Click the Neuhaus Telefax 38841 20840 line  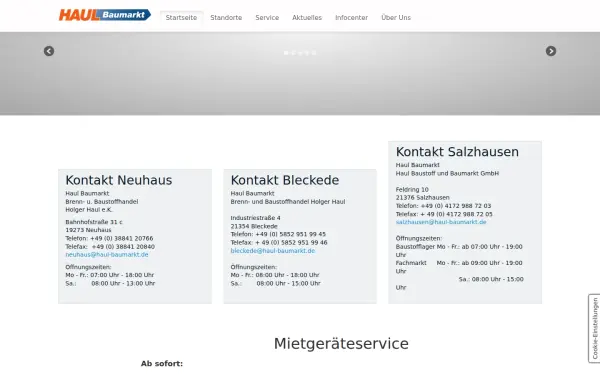[110, 246]
